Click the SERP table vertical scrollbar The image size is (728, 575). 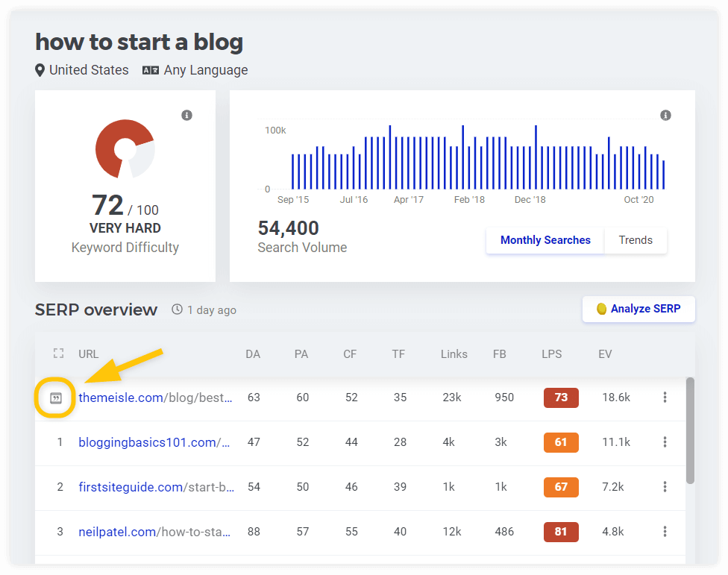[x=690, y=431]
